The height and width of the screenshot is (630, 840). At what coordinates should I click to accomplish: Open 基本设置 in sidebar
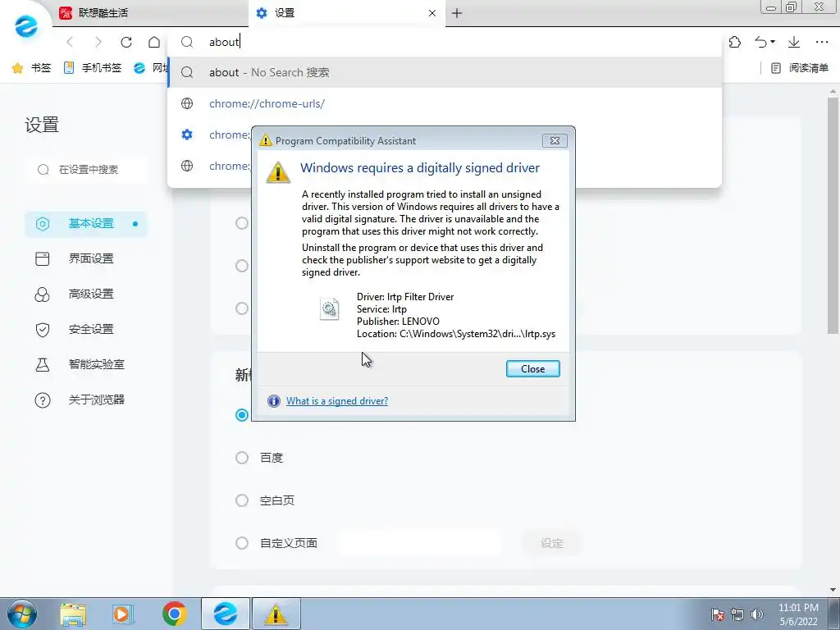point(85,223)
